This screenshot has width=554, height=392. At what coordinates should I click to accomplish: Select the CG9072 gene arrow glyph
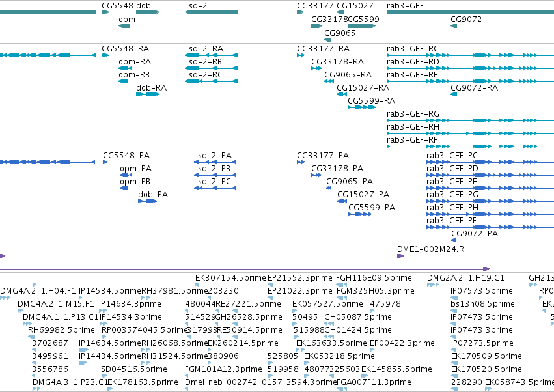point(454,26)
